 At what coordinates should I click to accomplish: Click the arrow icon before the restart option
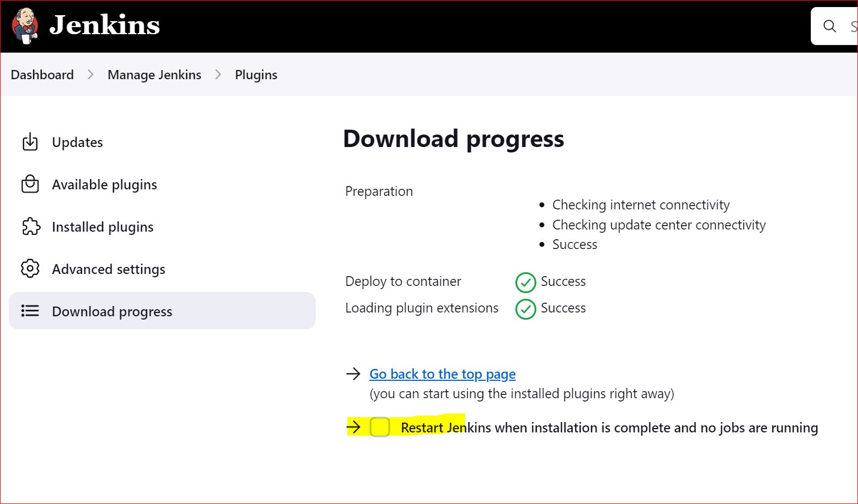(353, 427)
